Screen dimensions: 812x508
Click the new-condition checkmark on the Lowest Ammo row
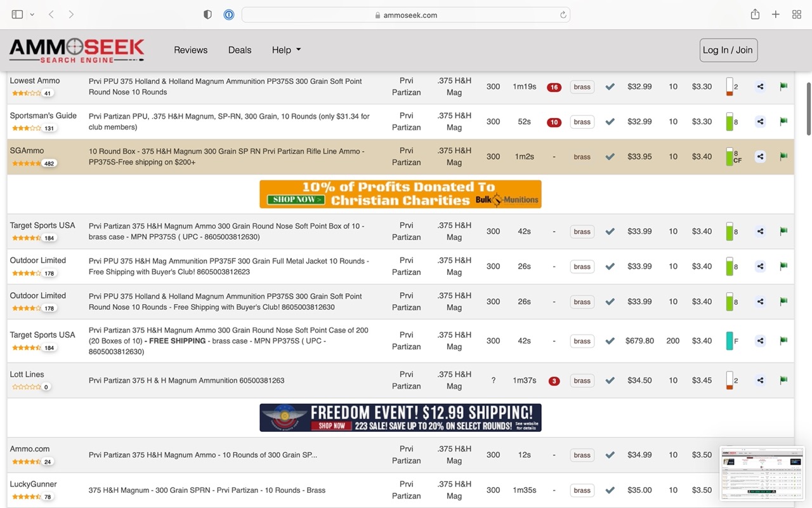click(610, 86)
